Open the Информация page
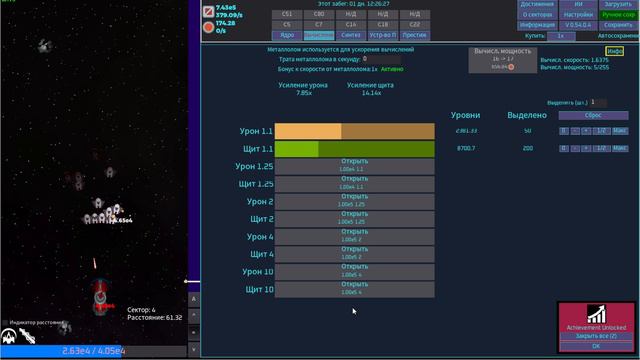The width and height of the screenshot is (640, 360). (x=537, y=25)
